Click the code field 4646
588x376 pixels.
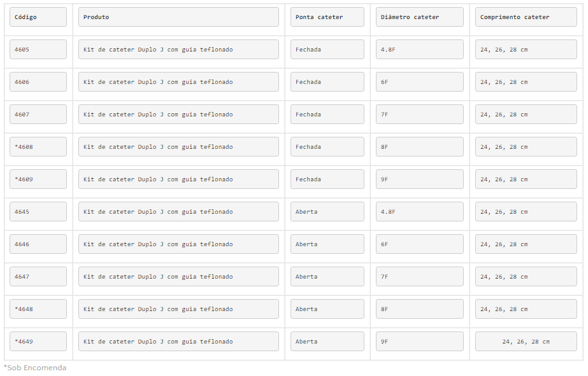point(38,244)
